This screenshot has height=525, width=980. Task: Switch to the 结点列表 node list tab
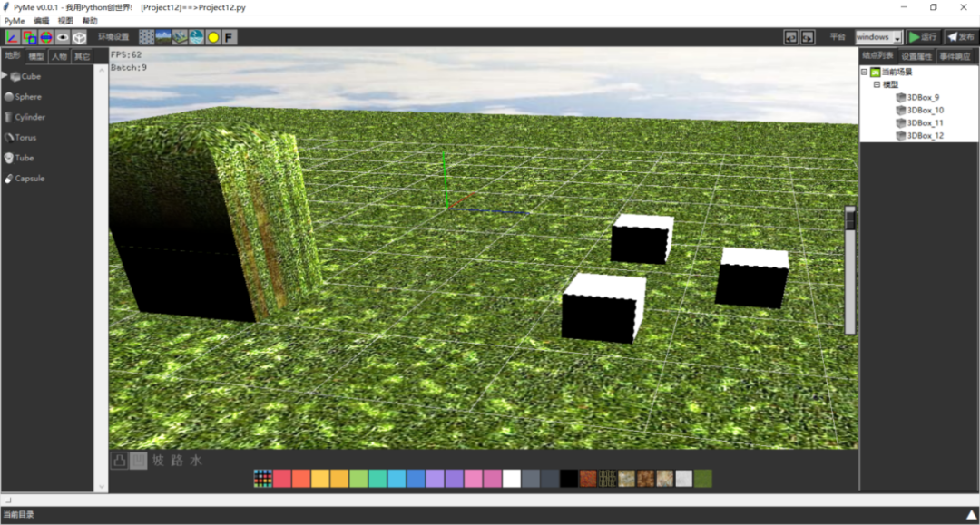[877, 55]
